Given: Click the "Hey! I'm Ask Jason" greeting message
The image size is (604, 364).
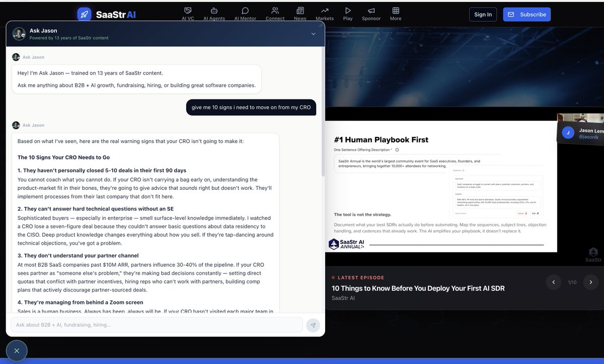Looking at the screenshot, I should pos(136,79).
